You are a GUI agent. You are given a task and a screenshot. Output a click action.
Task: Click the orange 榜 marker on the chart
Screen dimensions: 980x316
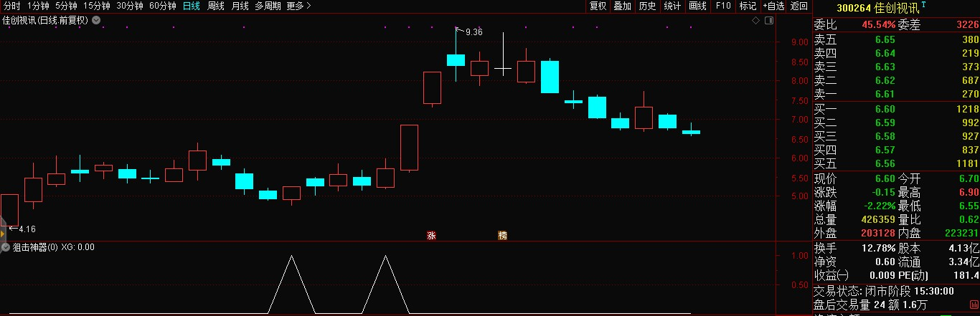click(x=503, y=235)
